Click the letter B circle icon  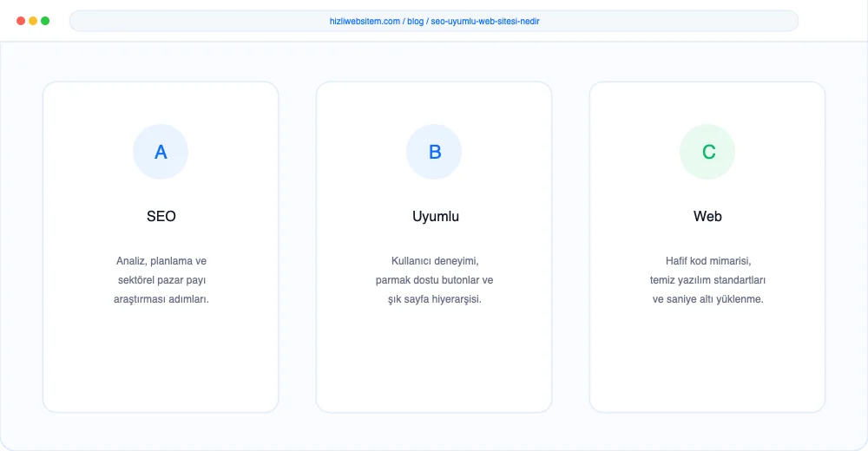[434, 152]
